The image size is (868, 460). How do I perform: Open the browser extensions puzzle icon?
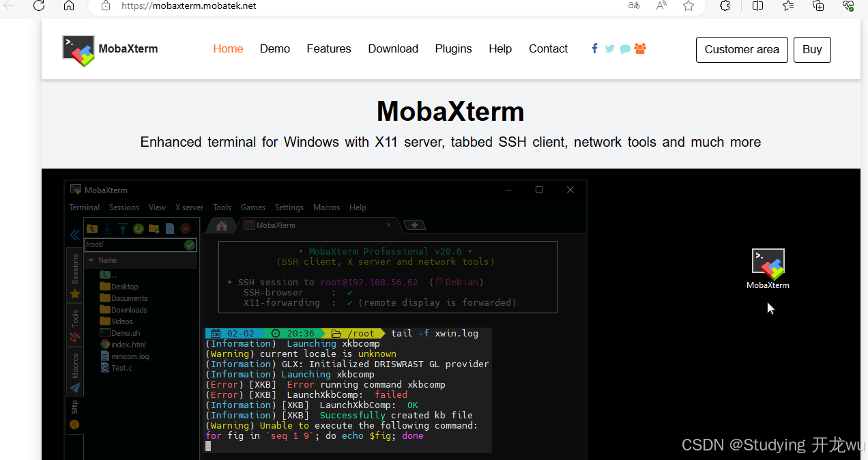coord(725,5)
